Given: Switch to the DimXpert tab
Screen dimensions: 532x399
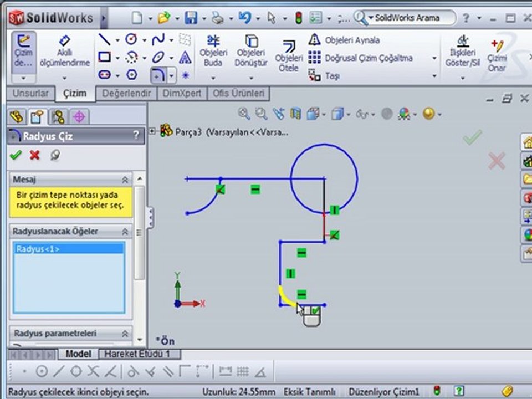Looking at the screenshot, I should [x=182, y=93].
